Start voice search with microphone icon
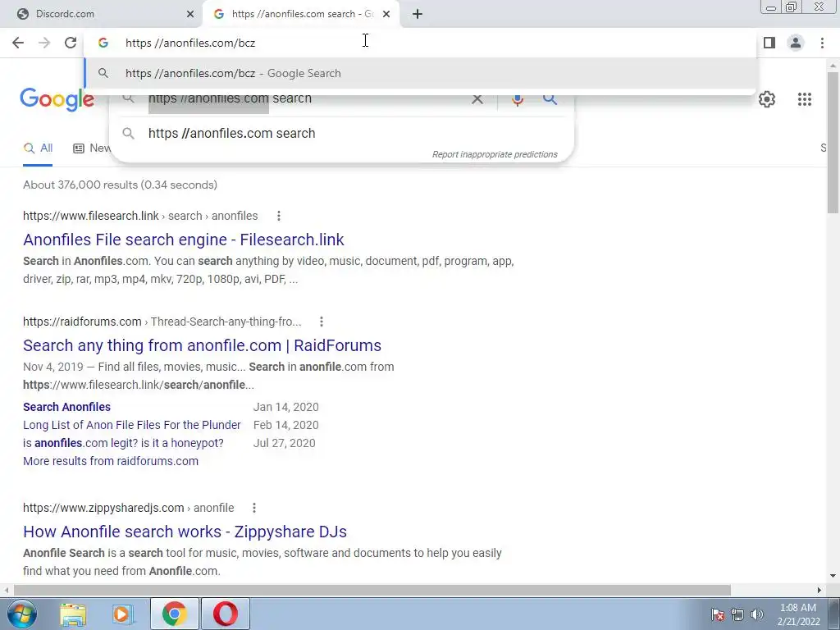The height and width of the screenshot is (630, 840). coord(518,99)
